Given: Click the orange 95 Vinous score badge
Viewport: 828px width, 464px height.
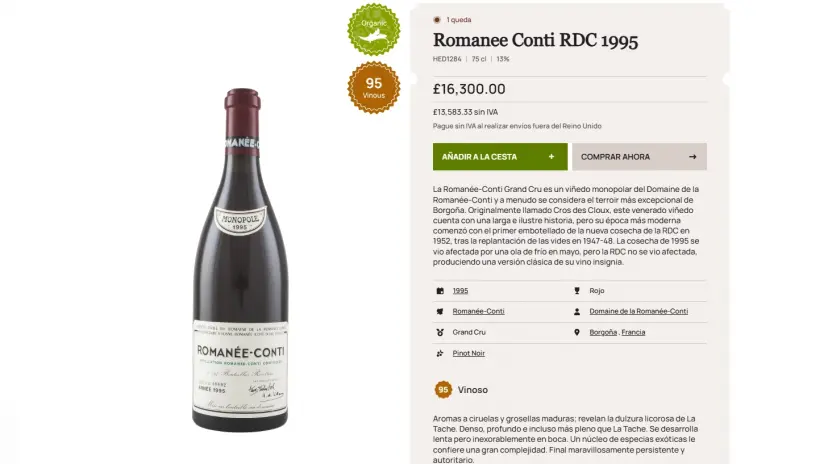Looking at the screenshot, I should [x=373, y=87].
